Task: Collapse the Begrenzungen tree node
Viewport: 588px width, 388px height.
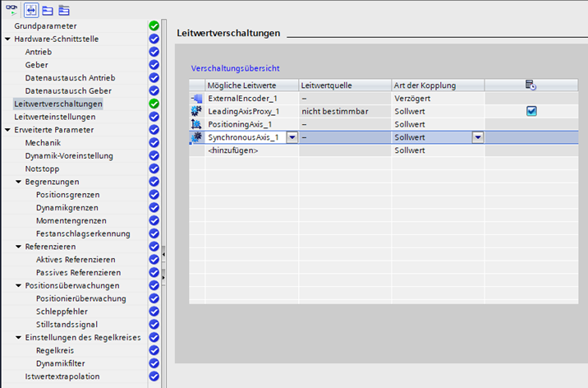Action: tap(19, 182)
